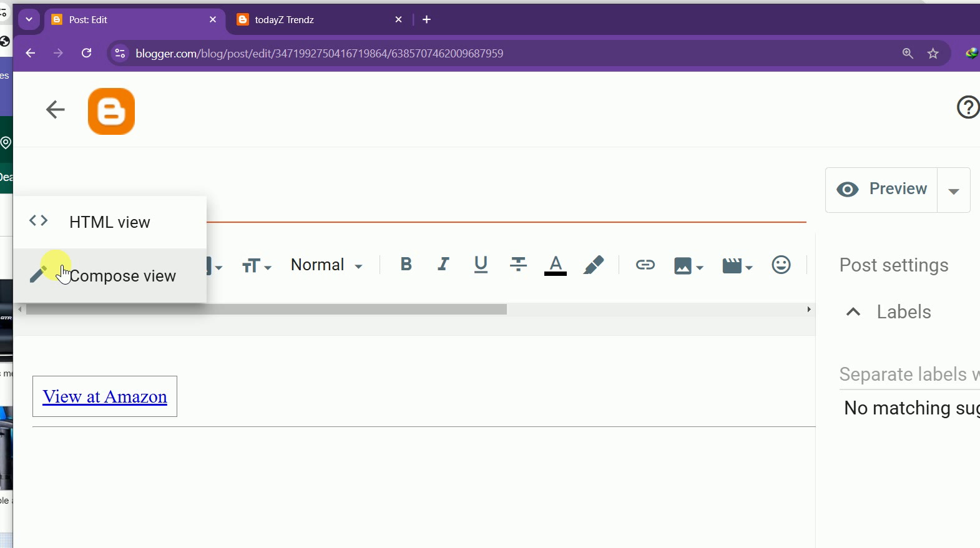Toggle italic formatting
The height and width of the screenshot is (548, 980).
click(x=443, y=265)
